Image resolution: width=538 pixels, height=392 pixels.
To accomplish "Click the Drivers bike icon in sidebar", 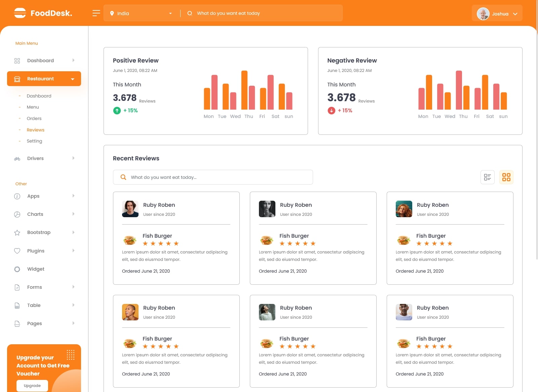I will tap(17, 159).
